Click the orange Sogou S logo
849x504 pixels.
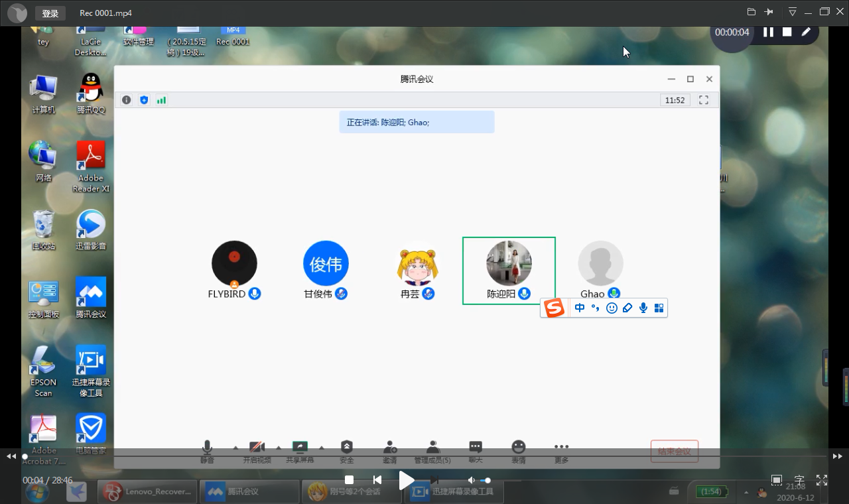[554, 308]
